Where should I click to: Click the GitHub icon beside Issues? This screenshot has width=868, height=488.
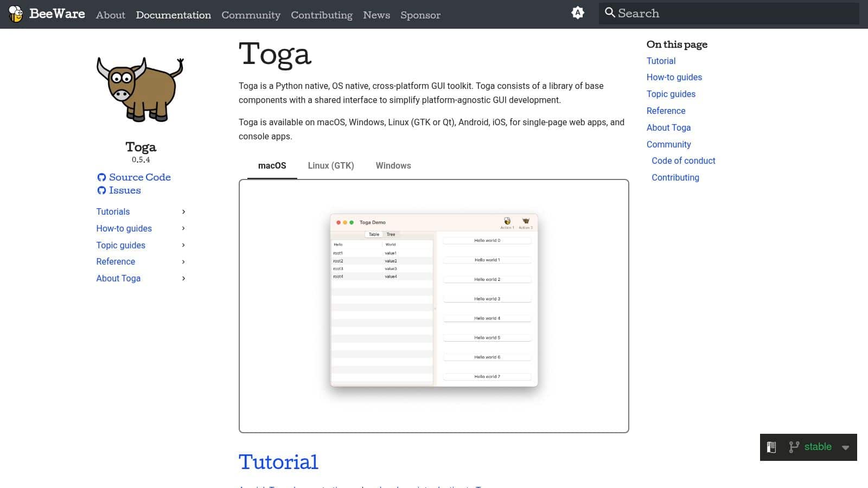pyautogui.click(x=101, y=190)
